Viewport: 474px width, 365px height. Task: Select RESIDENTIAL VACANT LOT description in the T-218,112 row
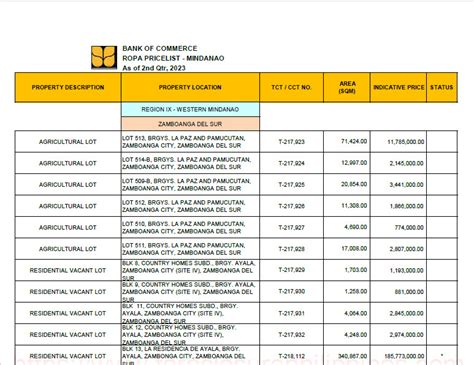click(x=68, y=356)
